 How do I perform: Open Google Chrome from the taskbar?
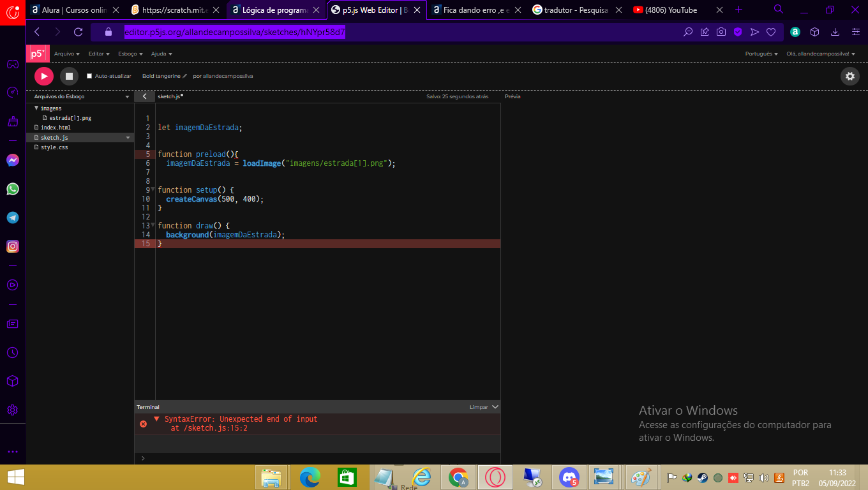(x=459, y=477)
